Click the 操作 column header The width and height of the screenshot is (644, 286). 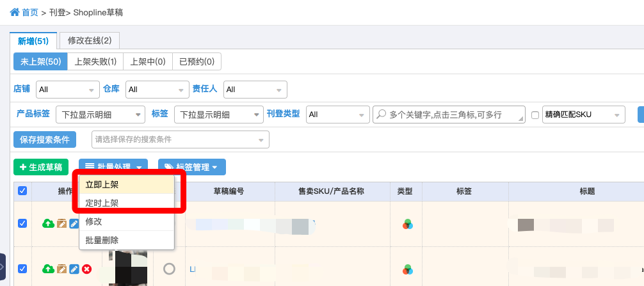point(65,191)
